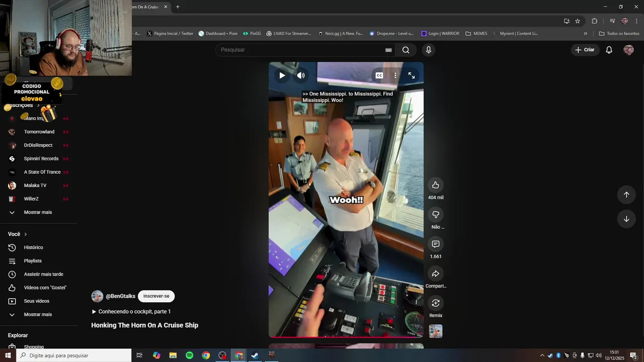Open the Chrome profile avatar

pos(624,21)
